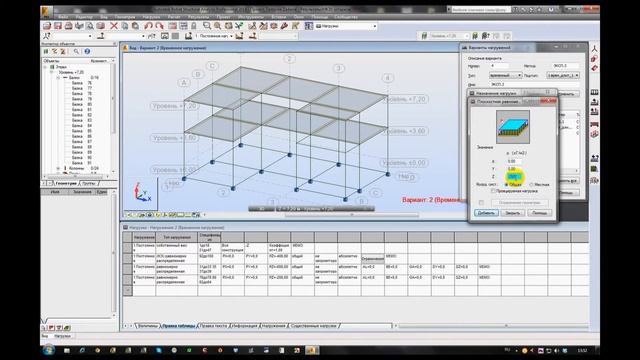Click the Номер field in load cases dialog
This screenshot has width=640, height=360.
tap(499, 66)
